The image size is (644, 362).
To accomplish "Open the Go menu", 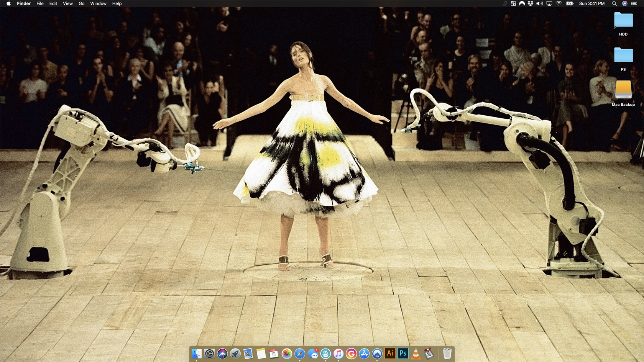I will [82, 3].
